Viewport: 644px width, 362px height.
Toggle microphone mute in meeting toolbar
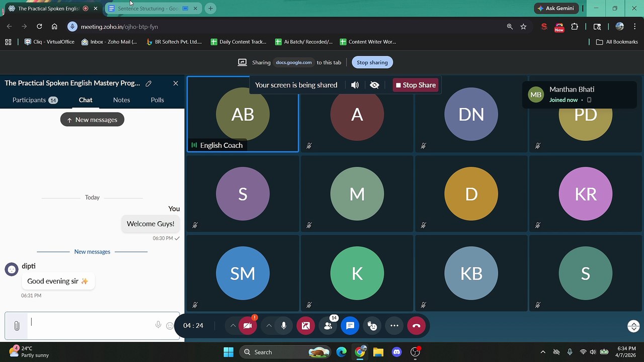(x=284, y=326)
